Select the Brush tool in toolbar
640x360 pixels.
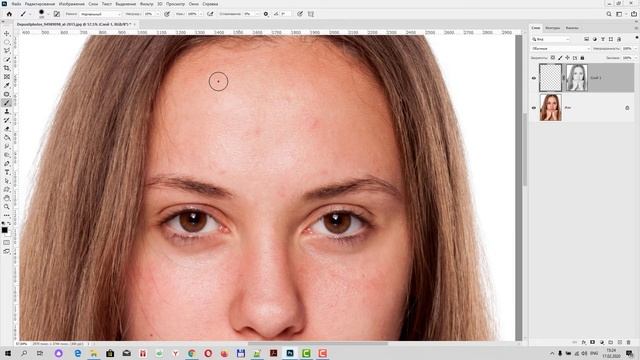click(7, 103)
